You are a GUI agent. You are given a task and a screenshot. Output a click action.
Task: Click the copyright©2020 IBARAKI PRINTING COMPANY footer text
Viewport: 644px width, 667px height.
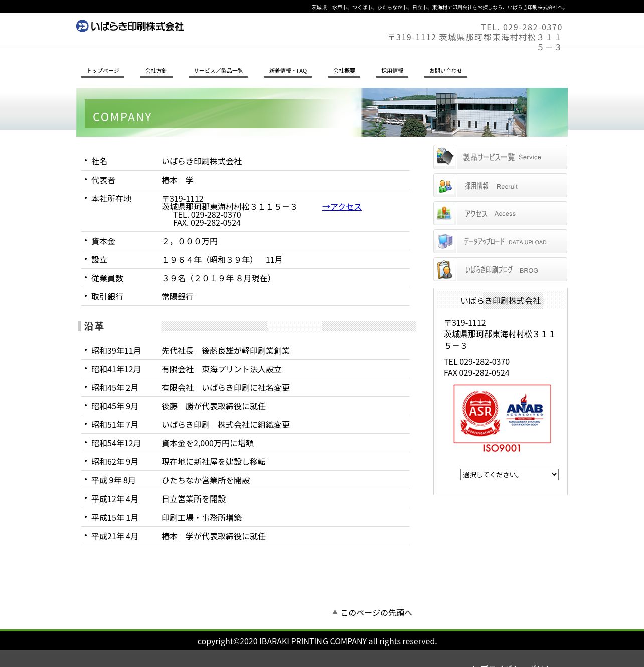[x=317, y=641]
